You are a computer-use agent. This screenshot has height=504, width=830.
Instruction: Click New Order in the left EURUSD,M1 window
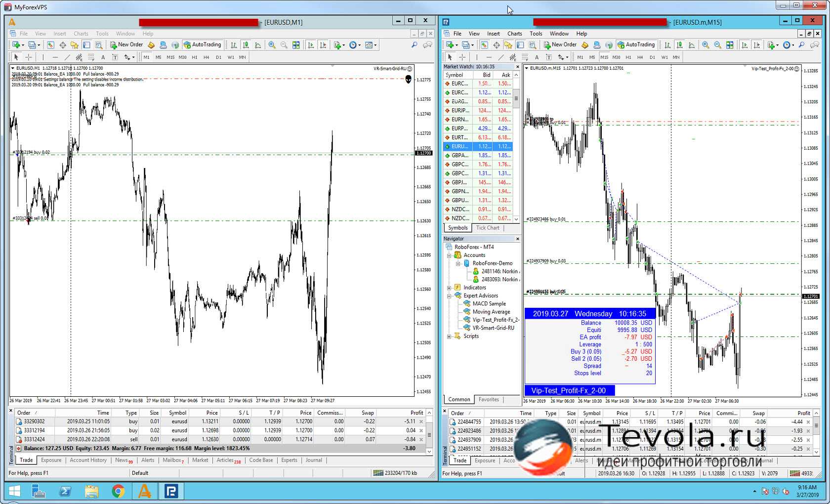126,44
